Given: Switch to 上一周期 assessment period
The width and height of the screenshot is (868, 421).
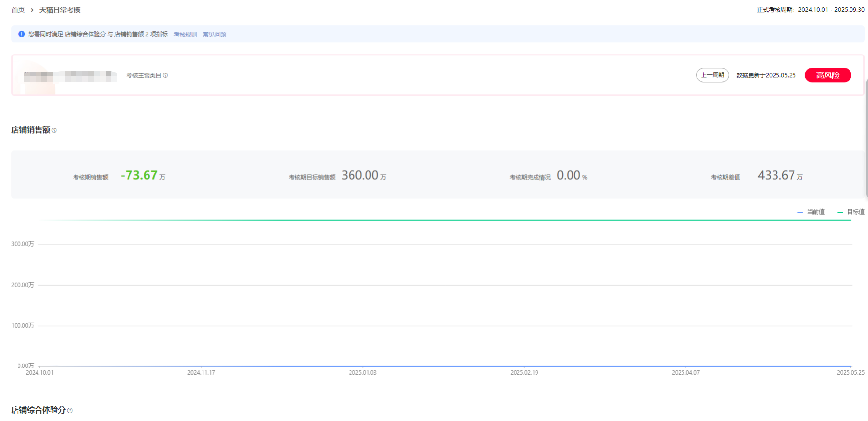Looking at the screenshot, I should point(712,75).
